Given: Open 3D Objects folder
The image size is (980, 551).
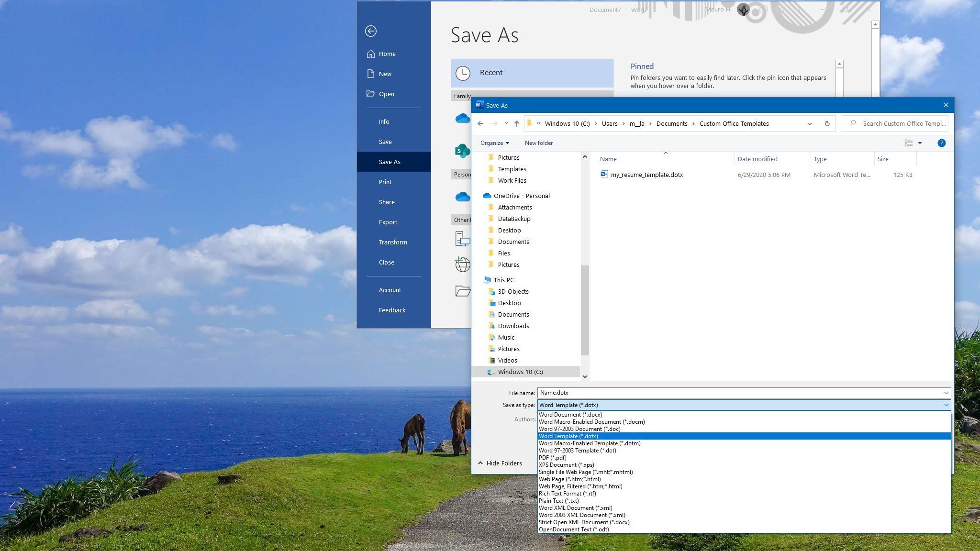Looking at the screenshot, I should point(513,291).
